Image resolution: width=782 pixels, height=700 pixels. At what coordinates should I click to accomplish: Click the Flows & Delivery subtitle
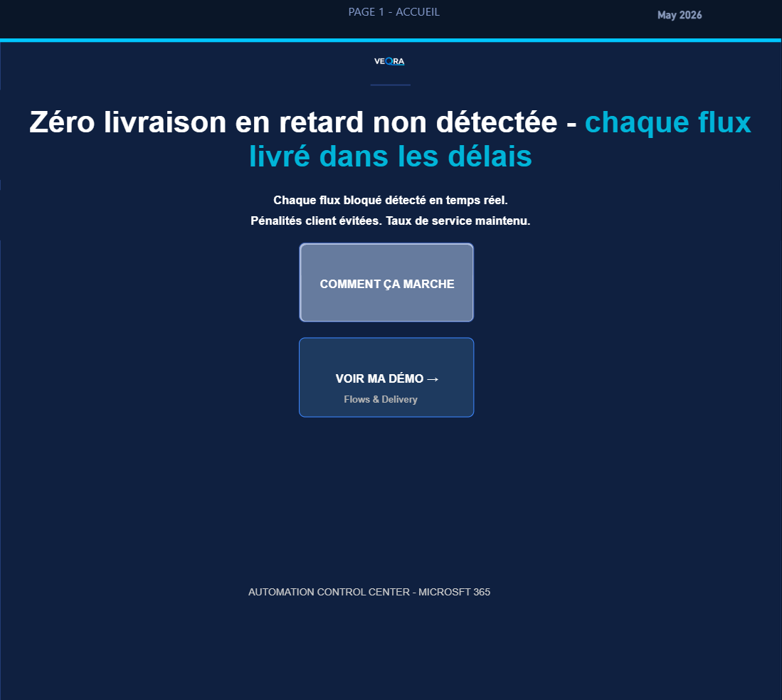tap(381, 399)
